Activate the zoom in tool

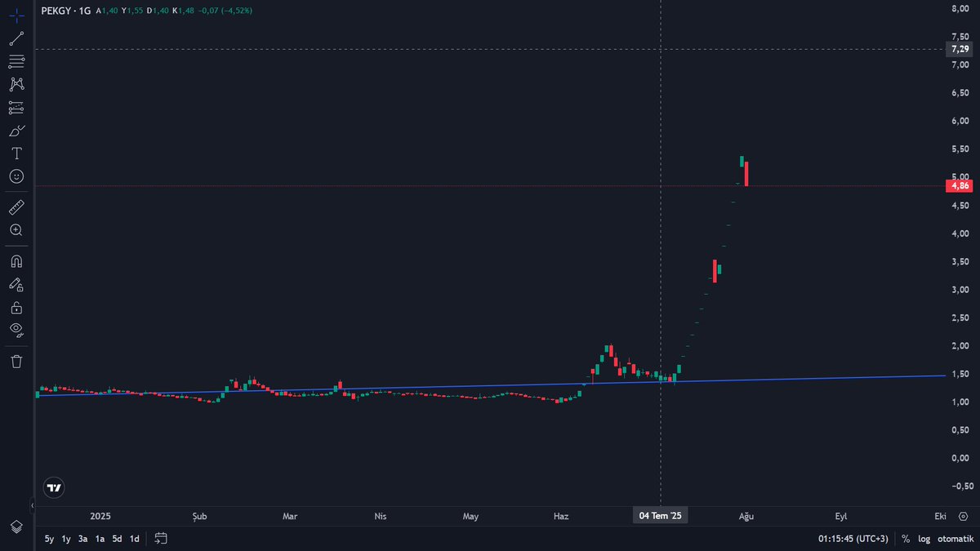pyautogui.click(x=16, y=230)
